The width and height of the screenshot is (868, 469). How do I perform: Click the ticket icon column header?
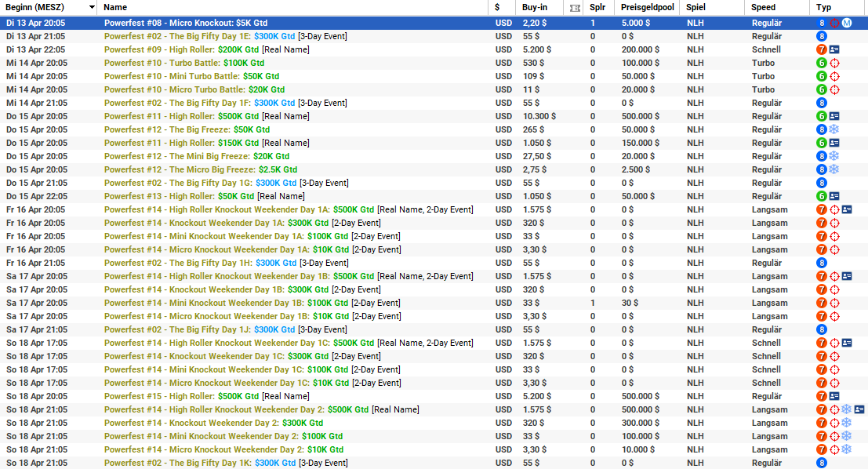pos(575,7)
